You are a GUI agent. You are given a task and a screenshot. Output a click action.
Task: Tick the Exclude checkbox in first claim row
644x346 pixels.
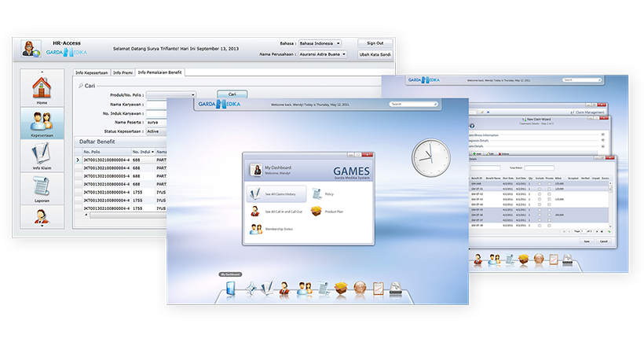[540, 183]
